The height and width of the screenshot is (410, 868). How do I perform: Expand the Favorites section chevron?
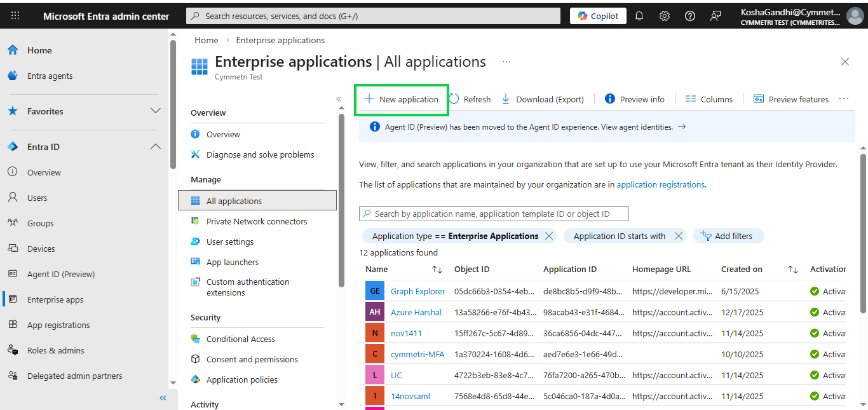(155, 111)
